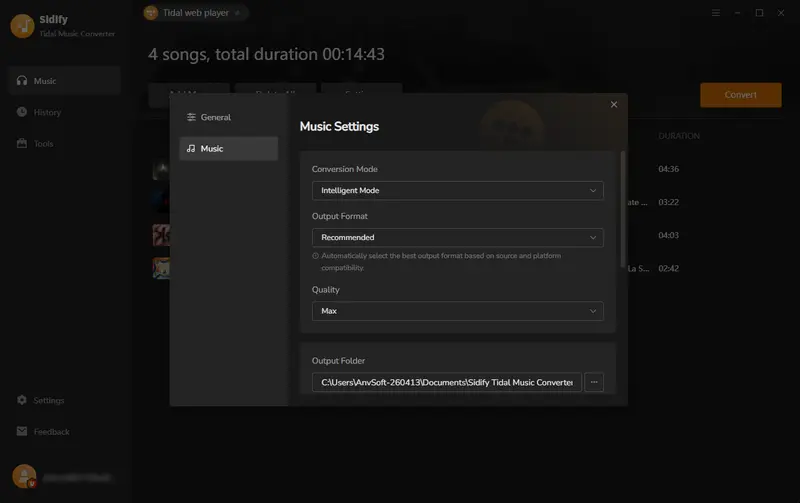
Task: Click the Conversion Mode chevron arrow
Action: click(x=593, y=190)
